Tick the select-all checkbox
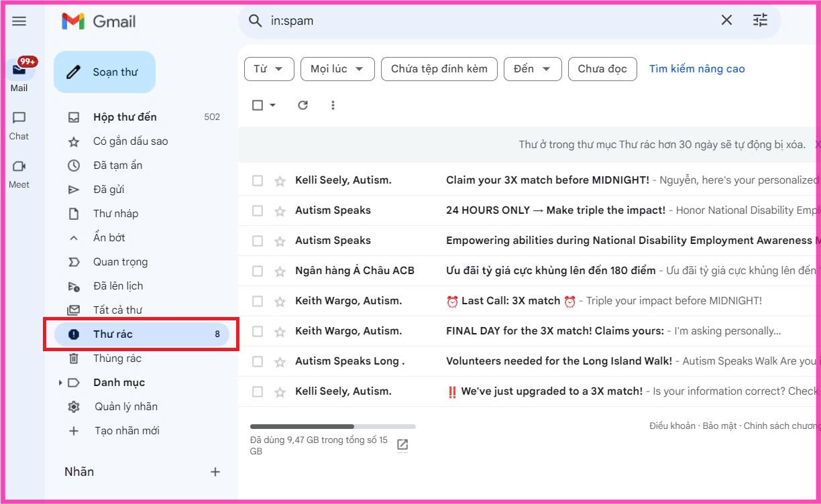The width and height of the screenshot is (821, 504). (258, 105)
